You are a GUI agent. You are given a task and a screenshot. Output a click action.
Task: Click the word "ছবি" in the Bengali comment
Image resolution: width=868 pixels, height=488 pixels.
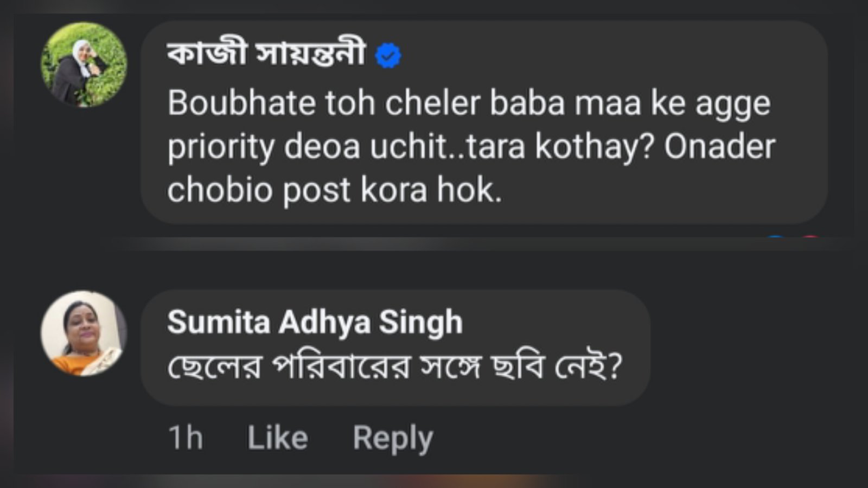pos(516,367)
